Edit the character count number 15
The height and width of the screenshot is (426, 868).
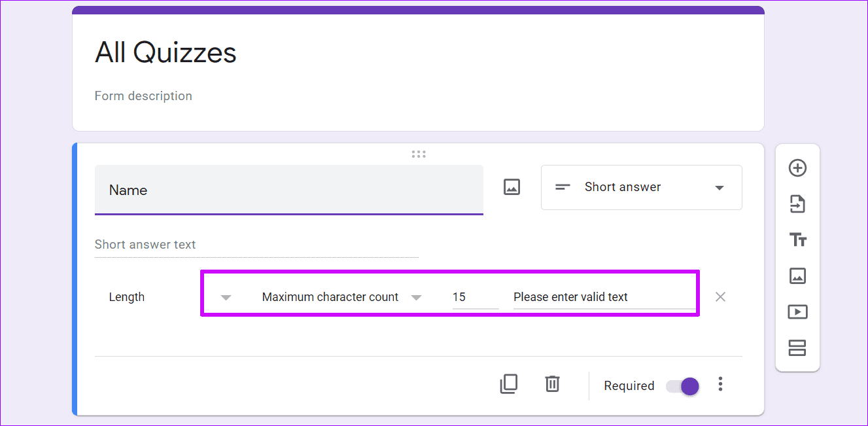tap(475, 297)
